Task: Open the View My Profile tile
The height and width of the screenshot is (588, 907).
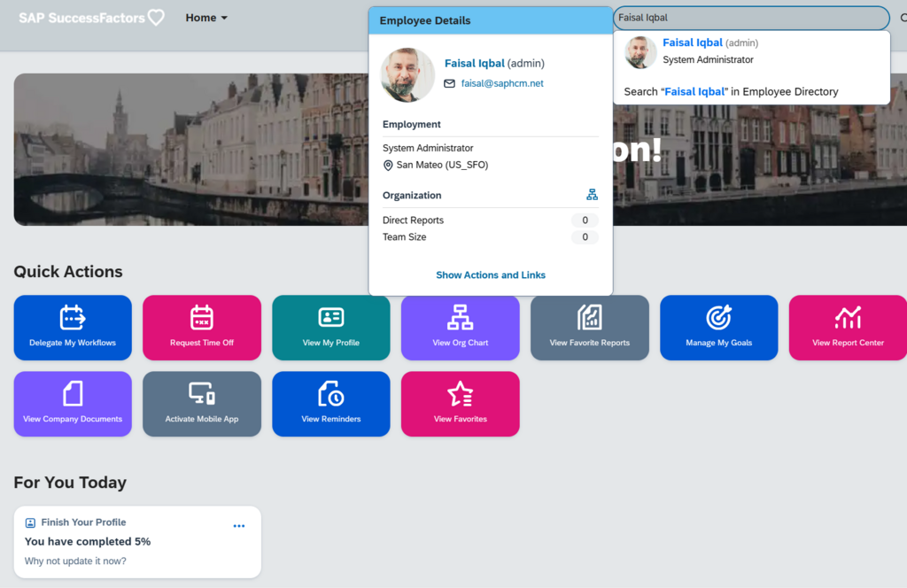Action: (331, 328)
